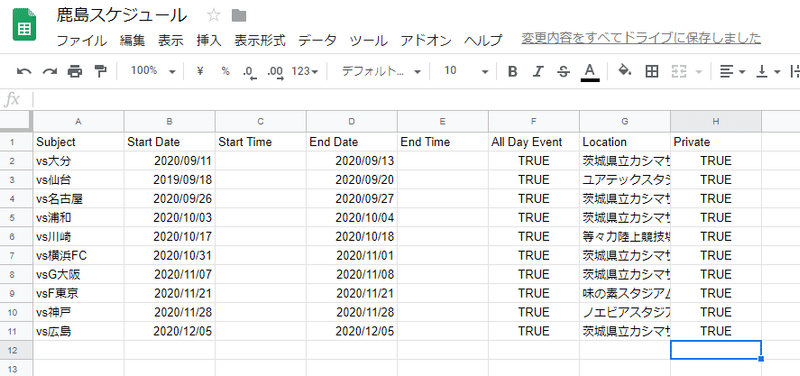Open the vertical align dropdown

768,72
